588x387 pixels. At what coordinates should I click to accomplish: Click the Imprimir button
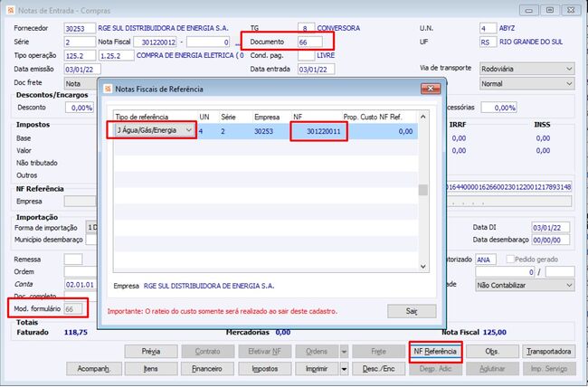[317, 369]
